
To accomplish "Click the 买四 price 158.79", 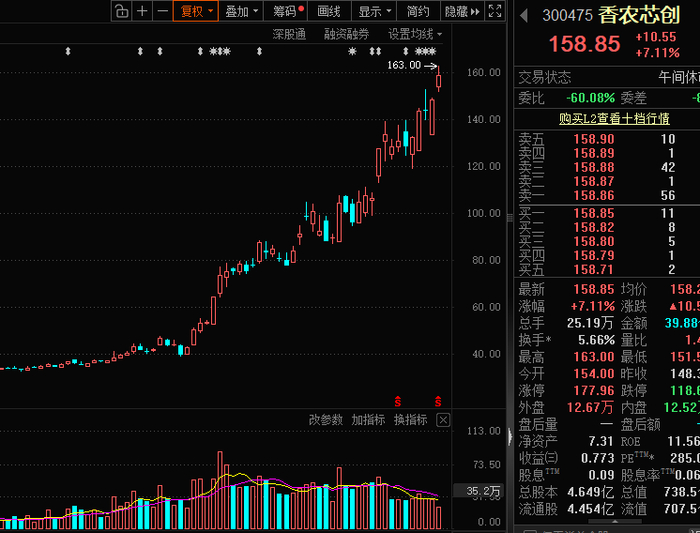I will (x=594, y=255).
